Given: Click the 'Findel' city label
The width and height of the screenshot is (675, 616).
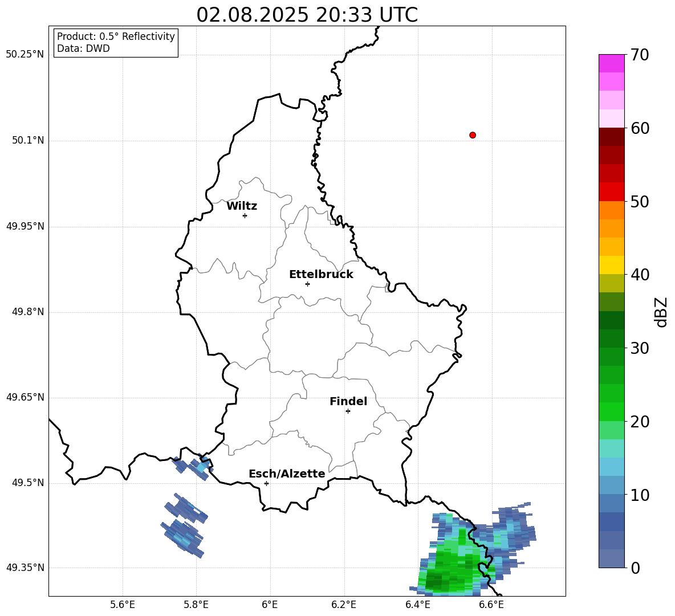Looking at the screenshot, I should pyautogui.click(x=348, y=401).
